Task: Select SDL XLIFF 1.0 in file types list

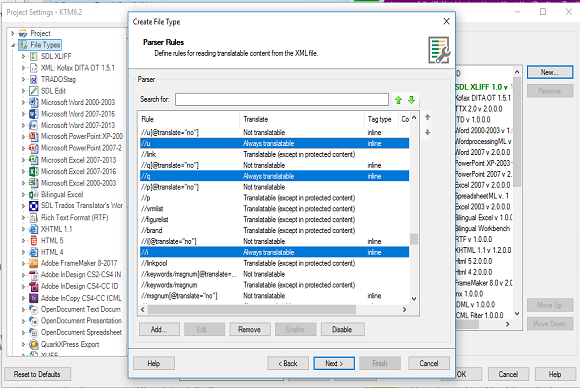Action: coord(482,87)
